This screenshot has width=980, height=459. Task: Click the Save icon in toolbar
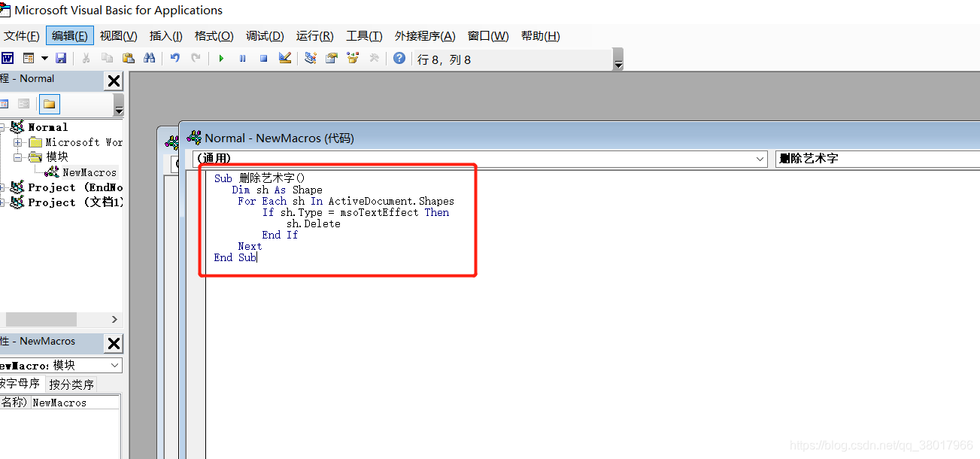pos(61,58)
